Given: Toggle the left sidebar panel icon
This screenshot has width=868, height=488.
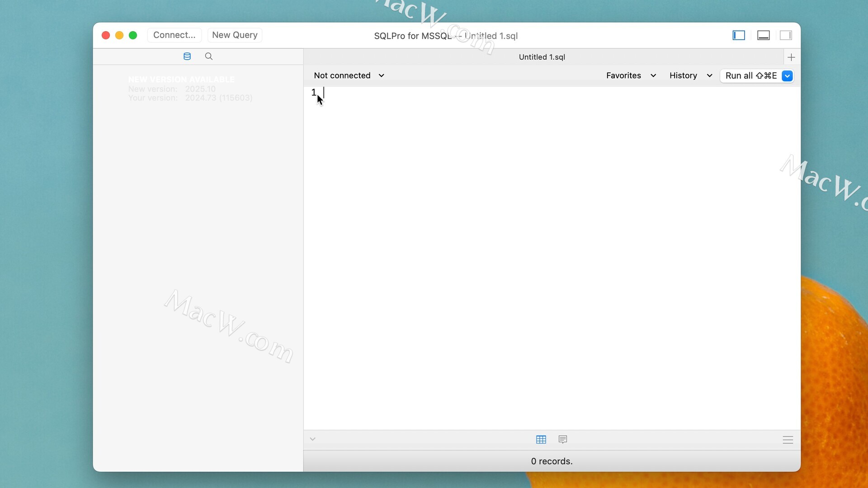Looking at the screenshot, I should (x=739, y=35).
